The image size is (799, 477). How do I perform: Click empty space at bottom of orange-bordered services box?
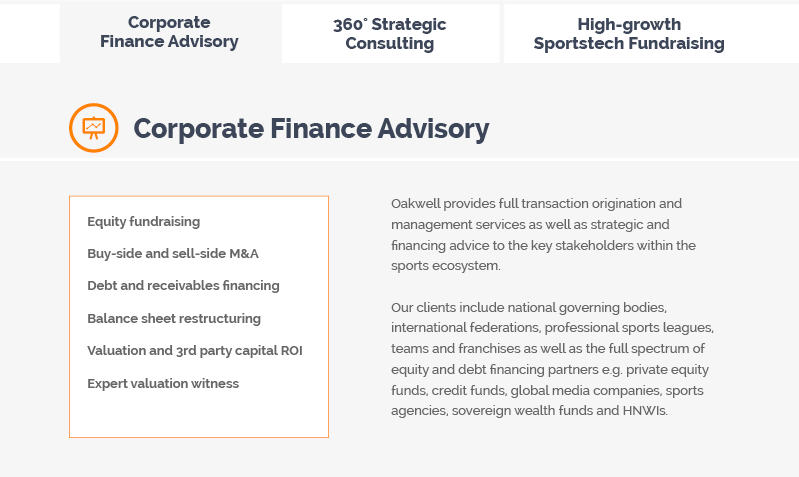click(199, 415)
